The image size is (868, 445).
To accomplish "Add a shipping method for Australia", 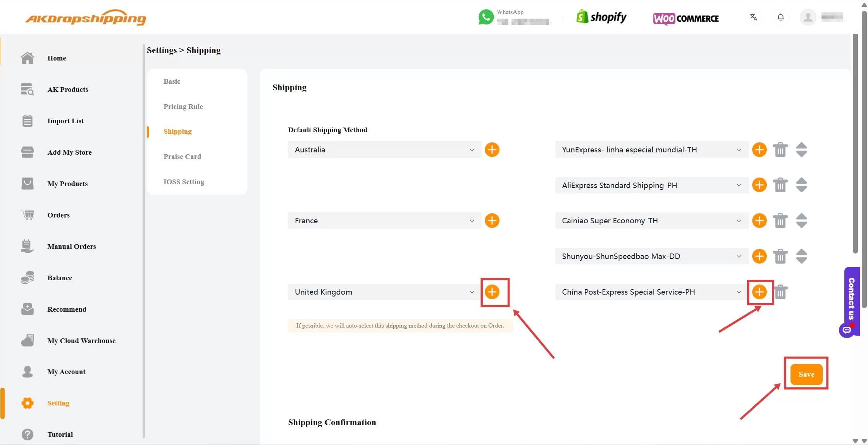I will point(492,150).
